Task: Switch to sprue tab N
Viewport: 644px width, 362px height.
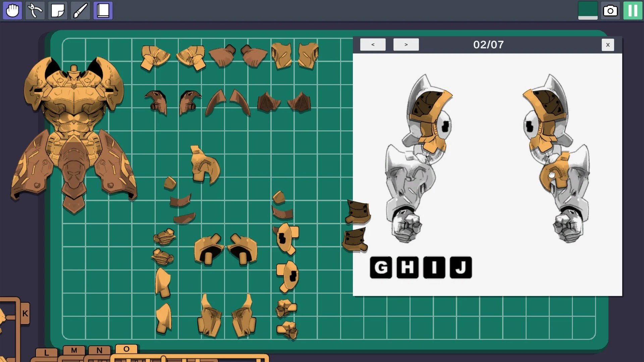Action: [99, 351]
